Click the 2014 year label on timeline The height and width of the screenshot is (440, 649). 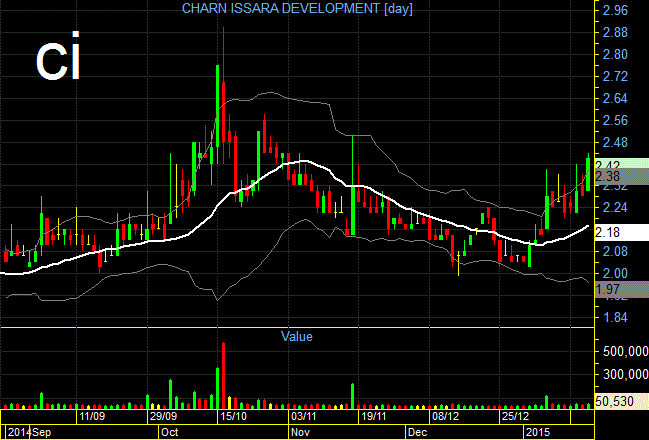pos(18,433)
